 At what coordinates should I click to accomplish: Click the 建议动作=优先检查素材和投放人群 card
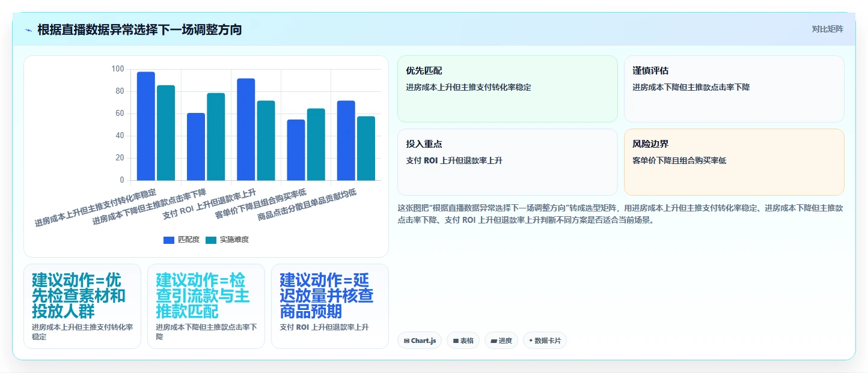[82, 306]
